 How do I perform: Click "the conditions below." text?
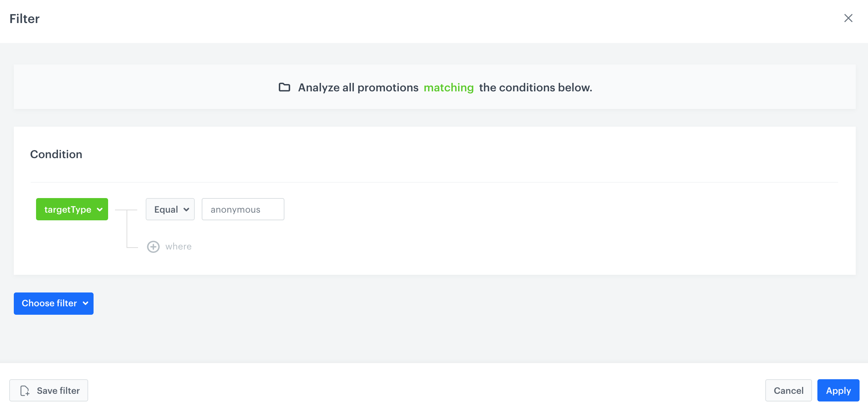point(535,88)
